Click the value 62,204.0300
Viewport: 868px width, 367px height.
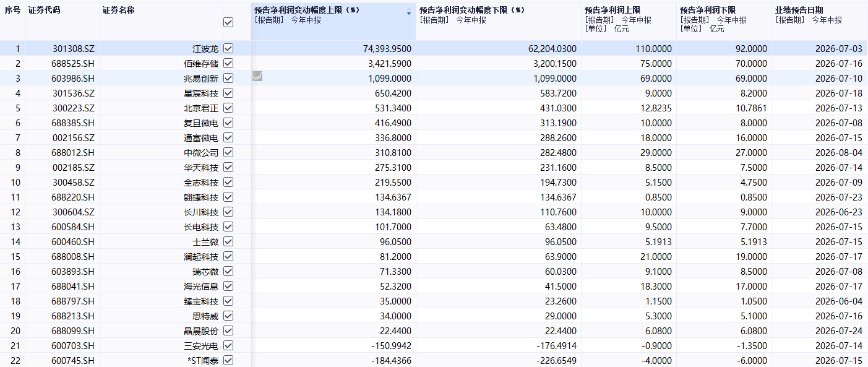pyautogui.click(x=552, y=48)
